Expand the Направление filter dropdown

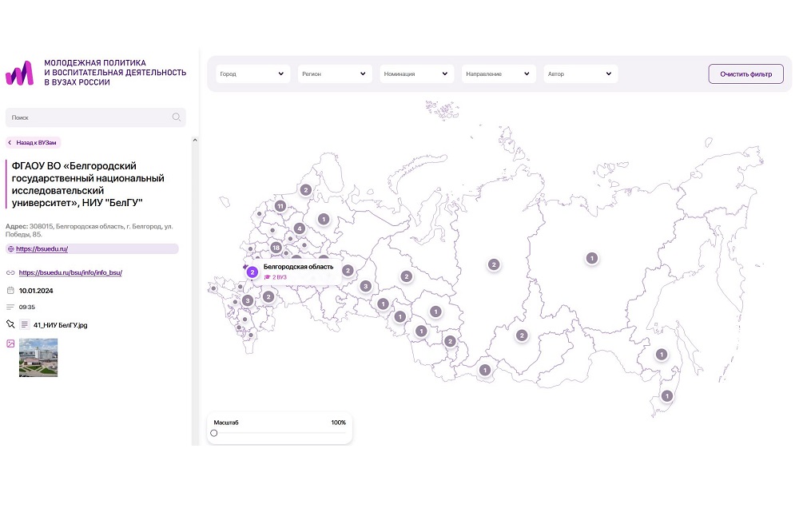[498, 74]
